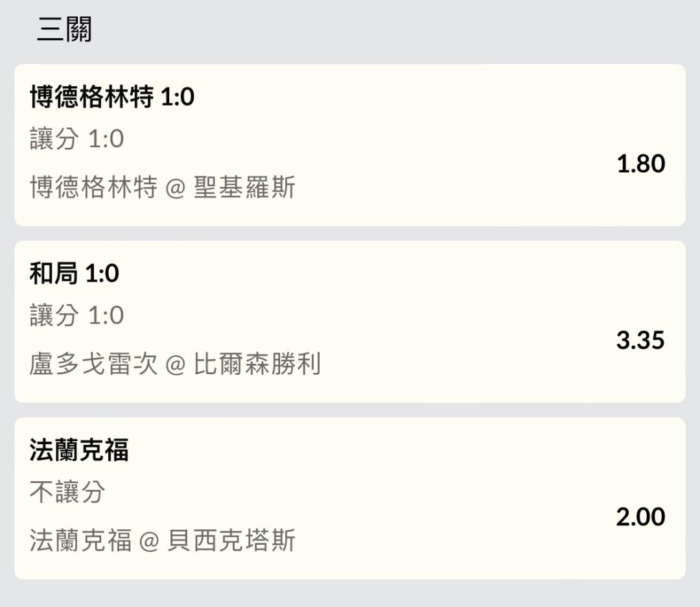
Task: Click the 博德格林特 @ 聖基羅斯 matchup text
Action: 163,187
